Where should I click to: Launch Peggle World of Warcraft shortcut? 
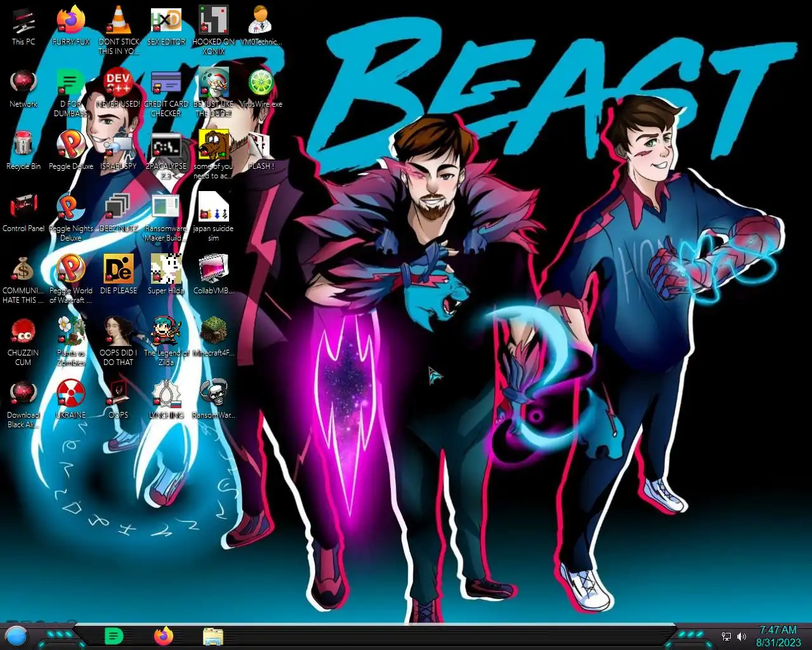pyautogui.click(x=71, y=279)
